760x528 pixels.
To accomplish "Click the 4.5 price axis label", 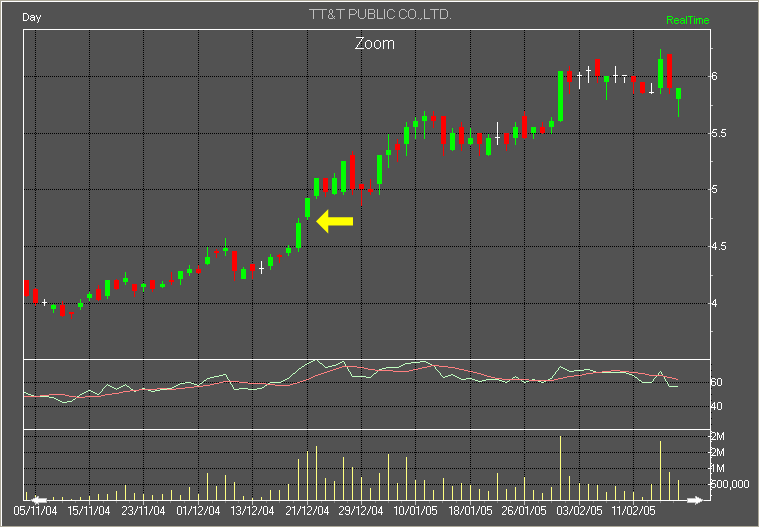I will coord(719,247).
